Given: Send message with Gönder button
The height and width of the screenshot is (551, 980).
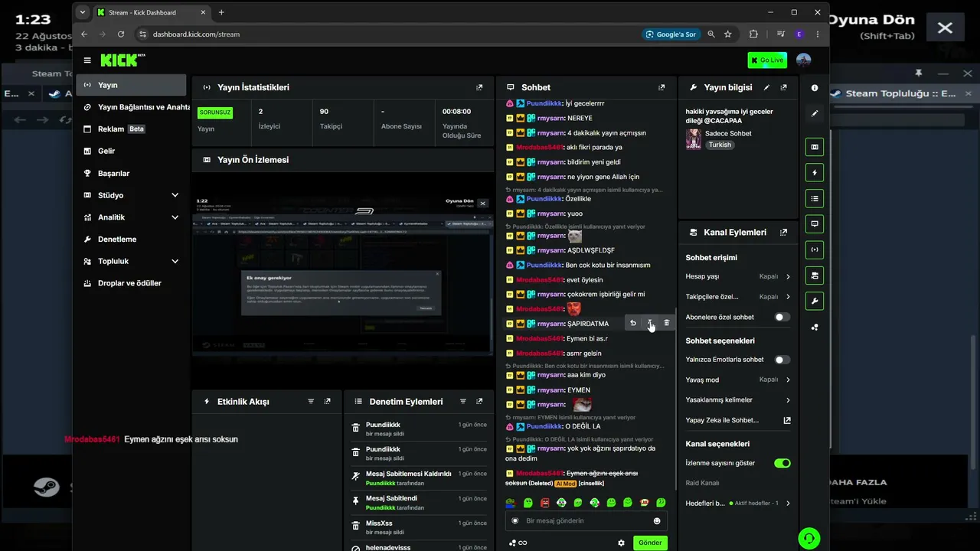Looking at the screenshot, I should click(650, 543).
